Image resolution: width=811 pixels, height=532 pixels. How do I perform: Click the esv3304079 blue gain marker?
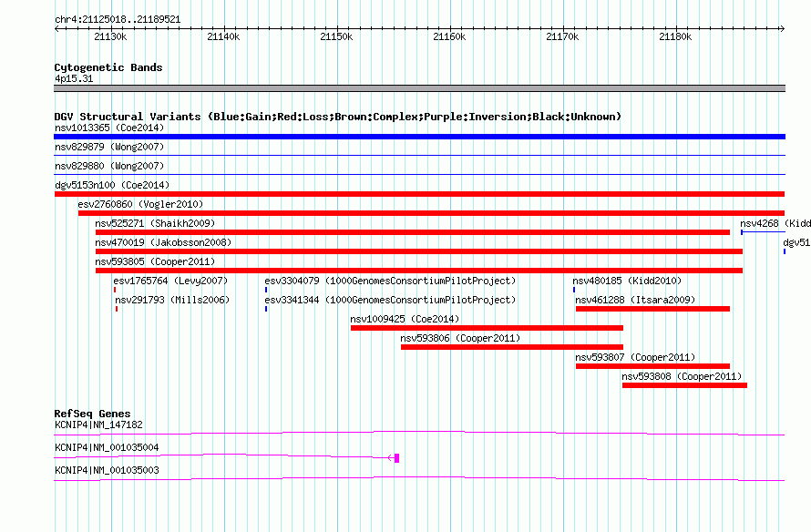click(x=266, y=290)
